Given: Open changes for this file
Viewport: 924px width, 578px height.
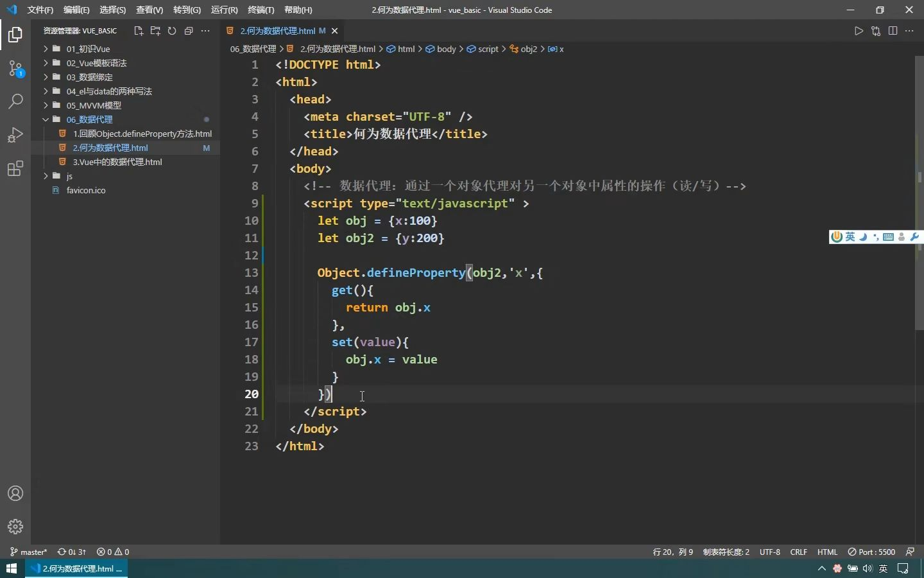Looking at the screenshot, I should 876,31.
